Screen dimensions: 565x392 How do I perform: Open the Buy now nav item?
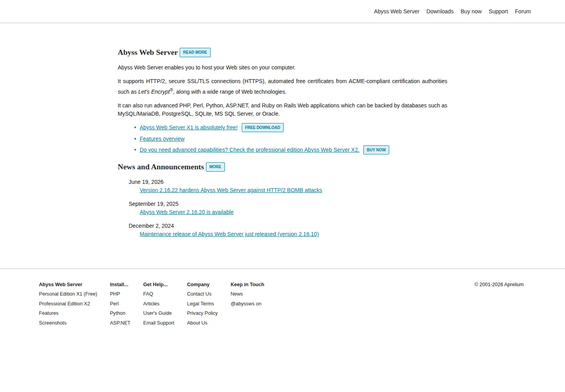(x=471, y=11)
